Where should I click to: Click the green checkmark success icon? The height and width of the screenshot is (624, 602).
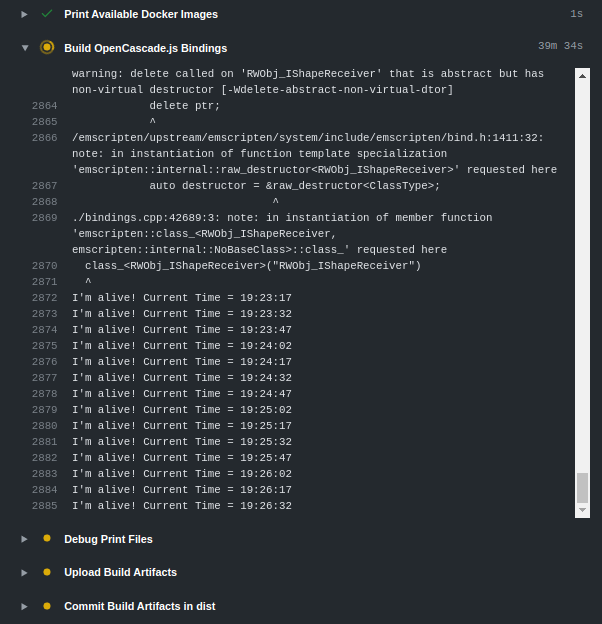[x=47, y=14]
